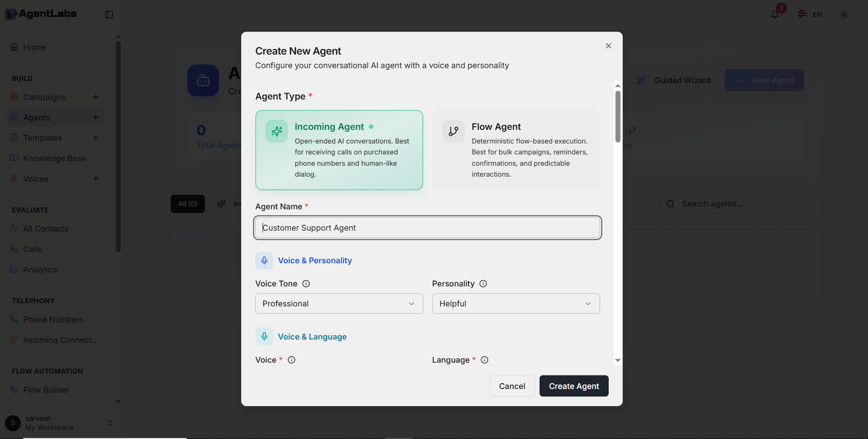Screen dimensions: 868x439
Task: Click the Cancel button
Action: point(512,386)
